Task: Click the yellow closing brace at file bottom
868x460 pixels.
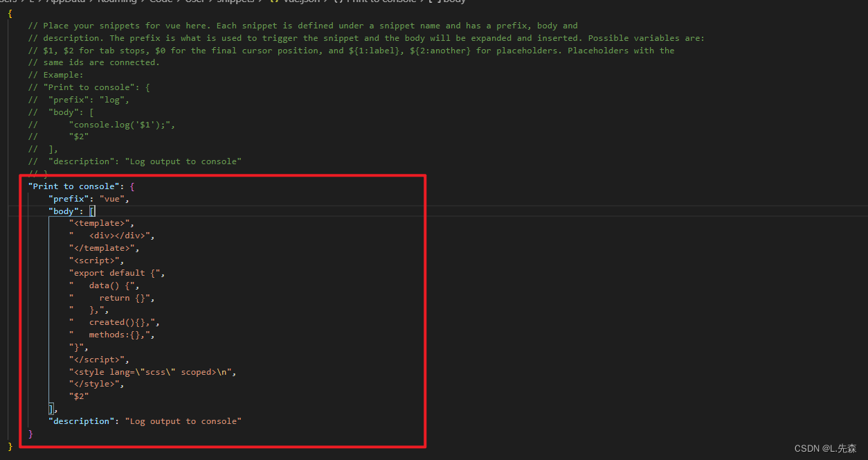Action: [x=10, y=446]
